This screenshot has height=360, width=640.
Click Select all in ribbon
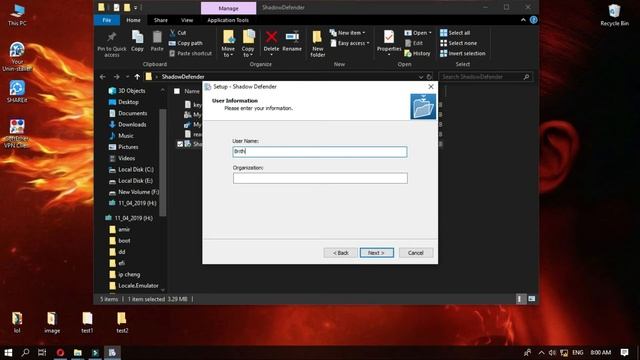click(x=455, y=33)
